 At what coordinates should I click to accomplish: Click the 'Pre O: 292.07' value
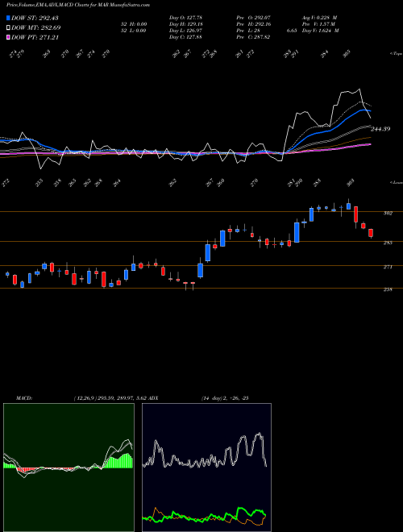point(255,17)
